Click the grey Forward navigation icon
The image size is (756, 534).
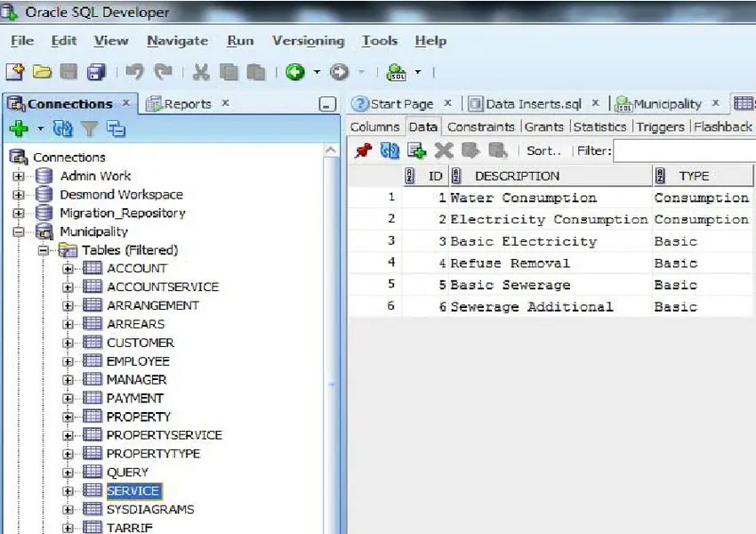tap(340, 72)
